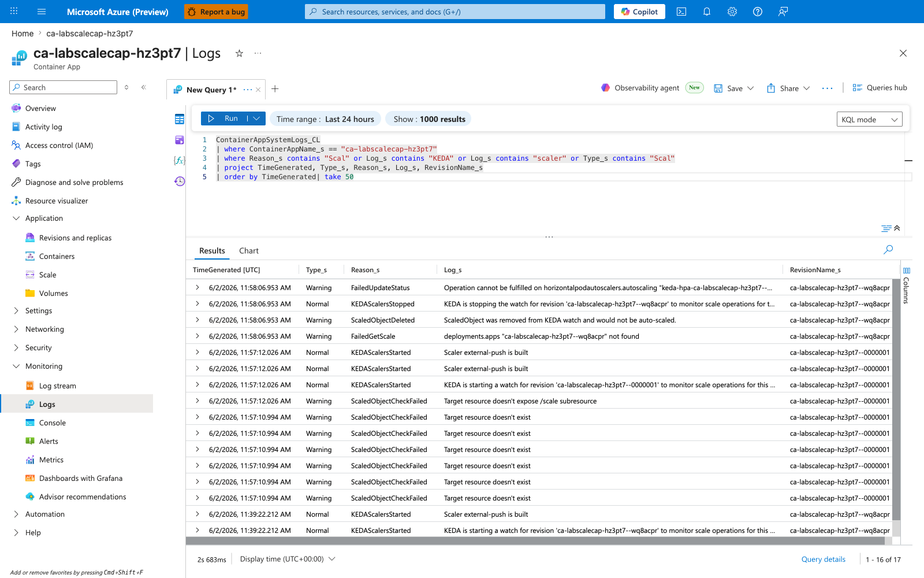Click the results vertical scrollbar

click(x=896, y=399)
